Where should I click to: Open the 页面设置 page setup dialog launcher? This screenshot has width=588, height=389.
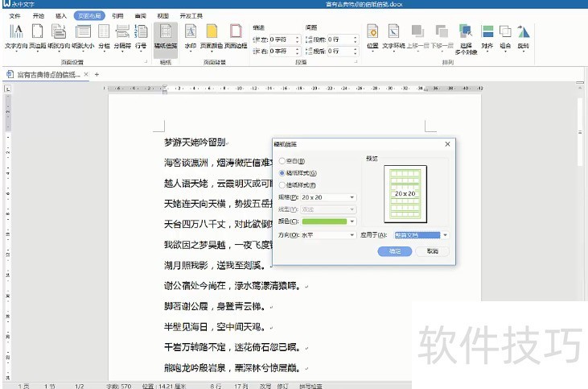pyautogui.click(x=146, y=61)
